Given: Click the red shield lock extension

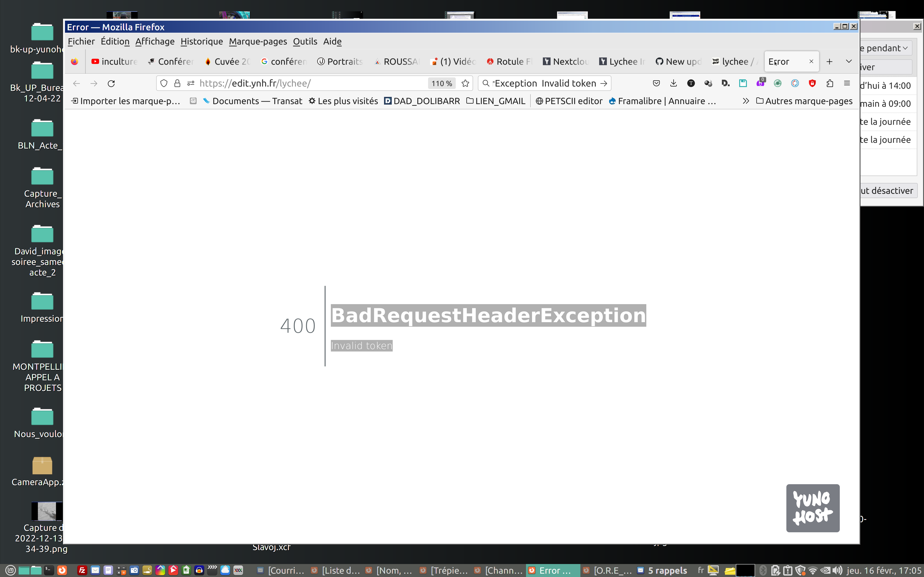Looking at the screenshot, I should 812,83.
